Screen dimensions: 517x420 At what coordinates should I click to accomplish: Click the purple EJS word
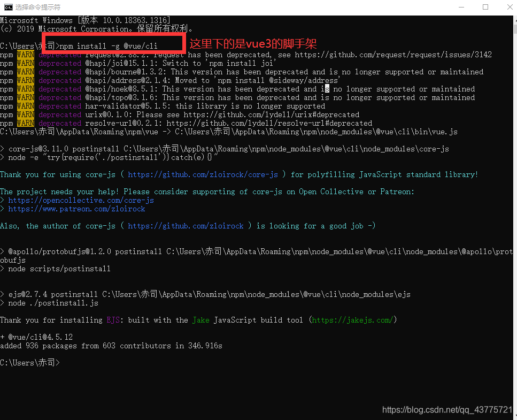[x=113, y=320]
